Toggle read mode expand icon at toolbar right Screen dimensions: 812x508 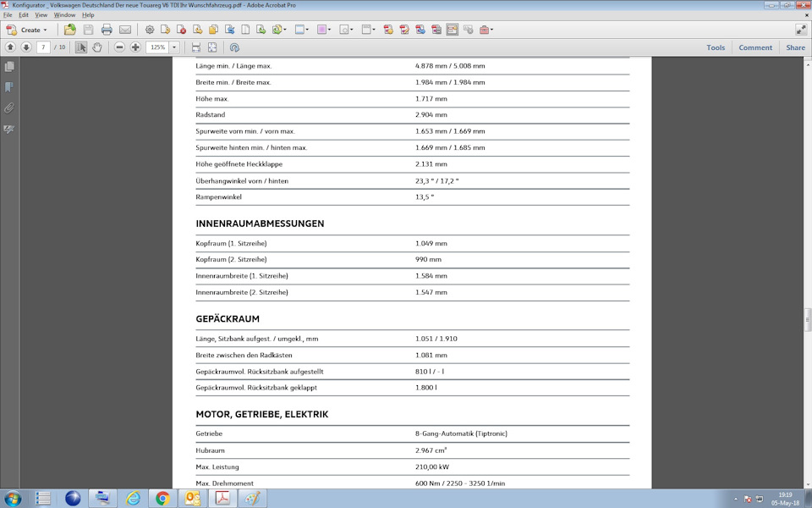pos(801,30)
